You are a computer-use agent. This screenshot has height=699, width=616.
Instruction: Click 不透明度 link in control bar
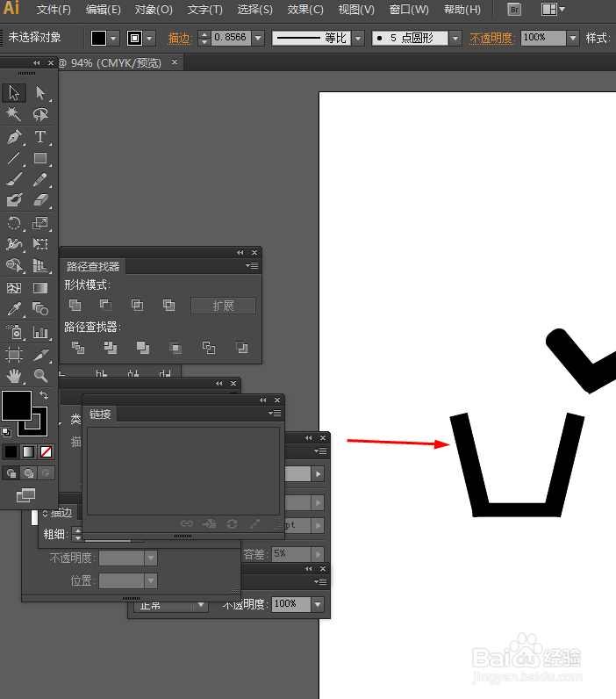pos(492,39)
